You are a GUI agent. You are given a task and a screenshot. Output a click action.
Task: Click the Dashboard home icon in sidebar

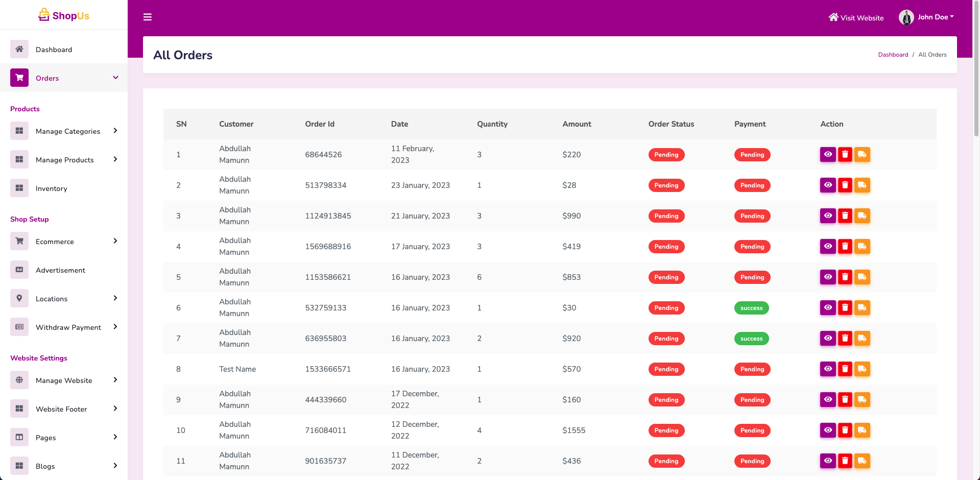19,50
